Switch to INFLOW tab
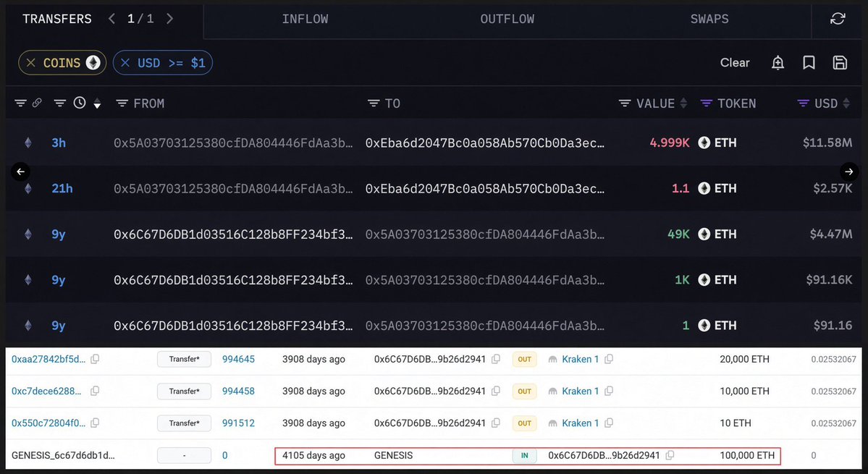Image resolution: width=868 pixels, height=474 pixels. click(305, 19)
